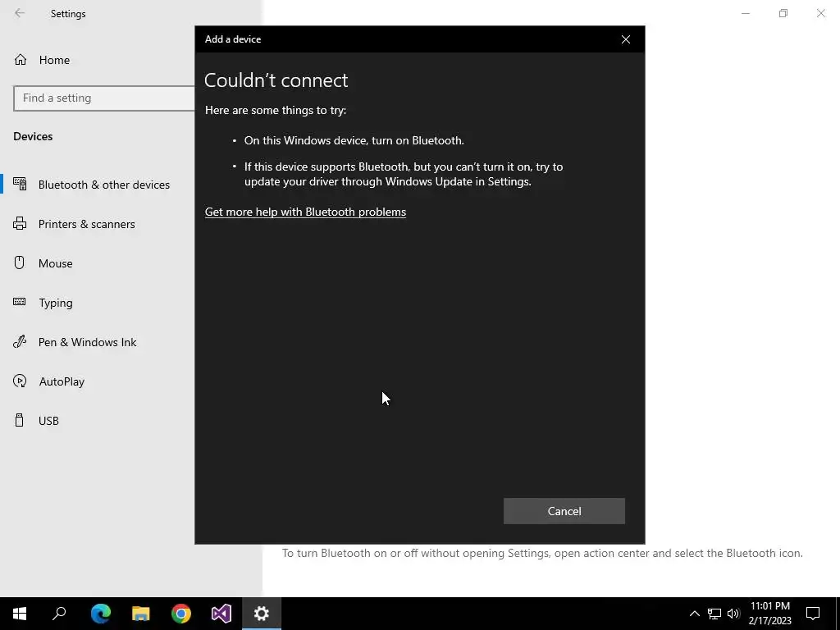
Task: Close the Settings window
Action: click(820, 13)
